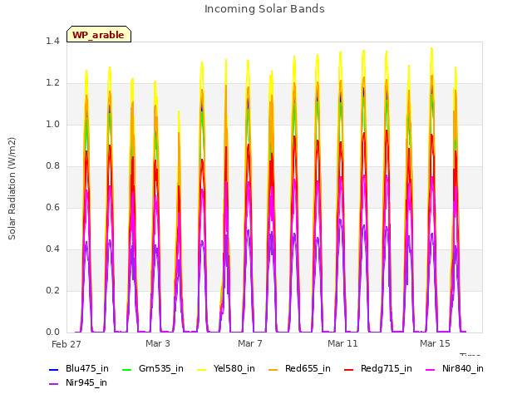The image size is (532, 399).
Task: Click the Feb 27 date tick label
Action: coord(66,344)
